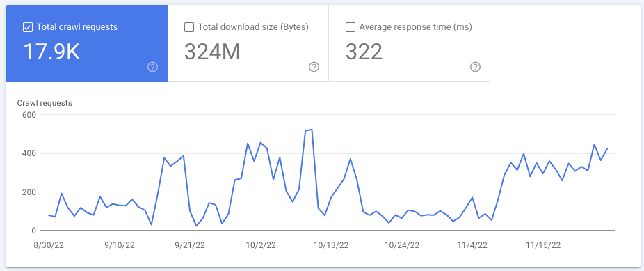Enable the Total download size (Bytes) checkbox
The width and height of the screenshot is (644, 271).
189,28
